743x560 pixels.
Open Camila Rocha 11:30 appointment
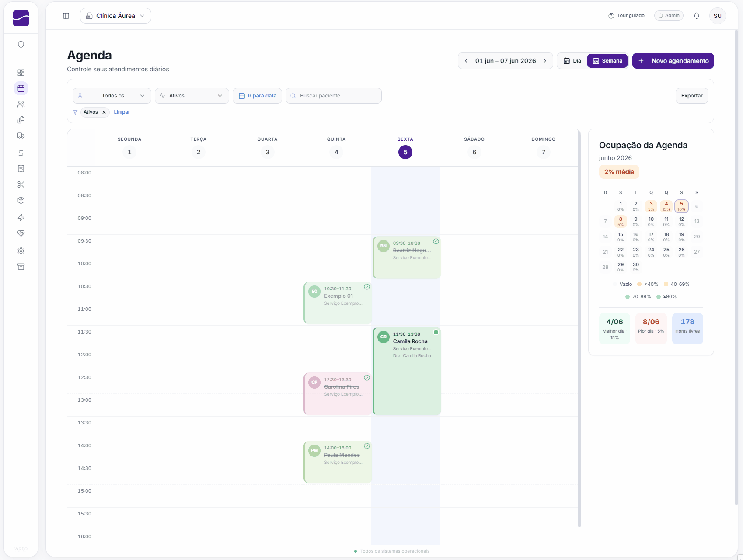[x=407, y=371]
